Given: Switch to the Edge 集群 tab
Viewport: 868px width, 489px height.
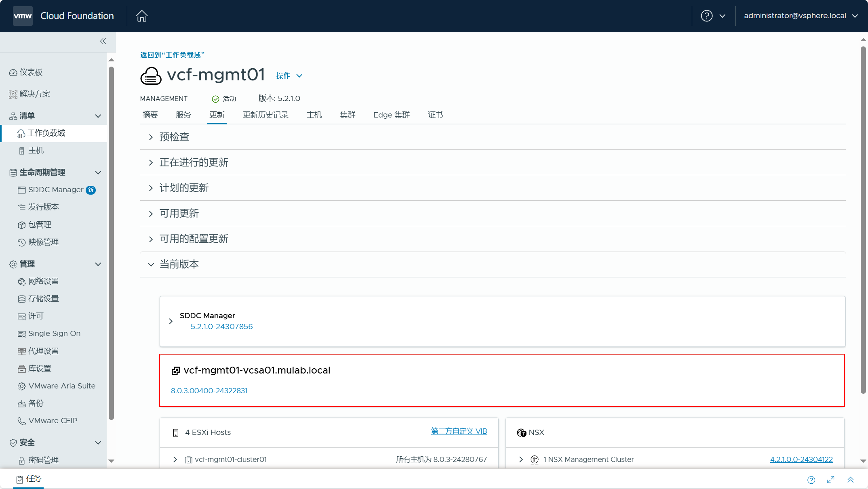Looking at the screenshot, I should pyautogui.click(x=392, y=115).
